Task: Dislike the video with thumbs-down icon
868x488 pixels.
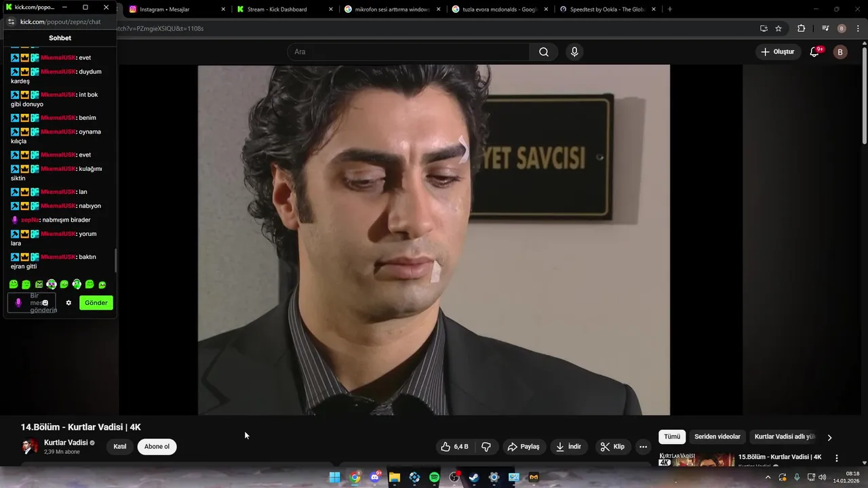Action: (x=486, y=447)
